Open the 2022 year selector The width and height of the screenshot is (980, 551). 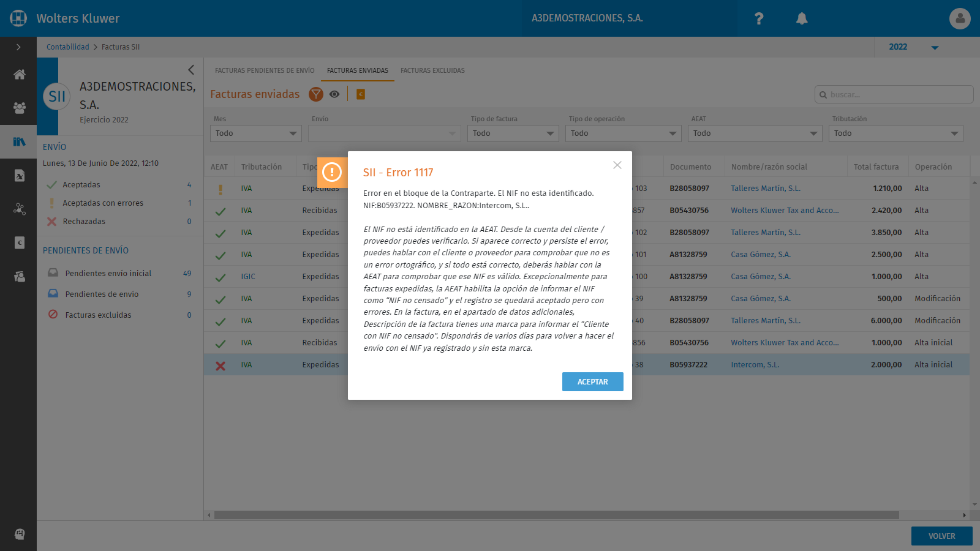[x=913, y=47]
